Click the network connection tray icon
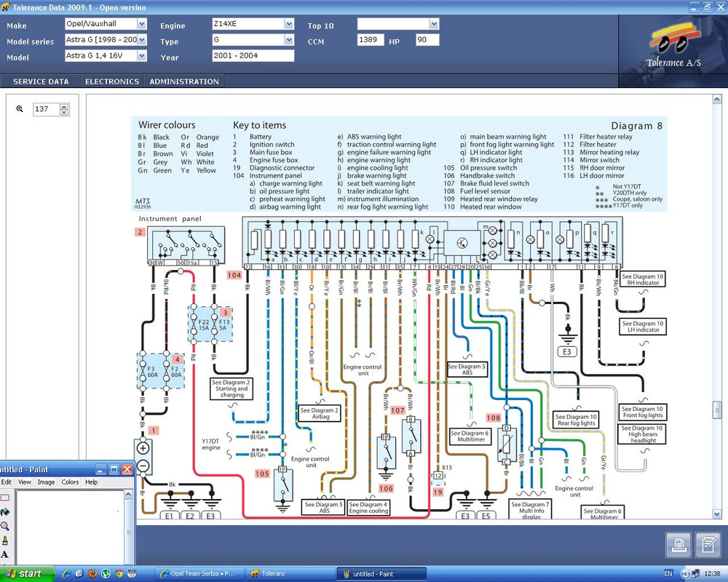The height and width of the screenshot is (582, 728). [697, 574]
